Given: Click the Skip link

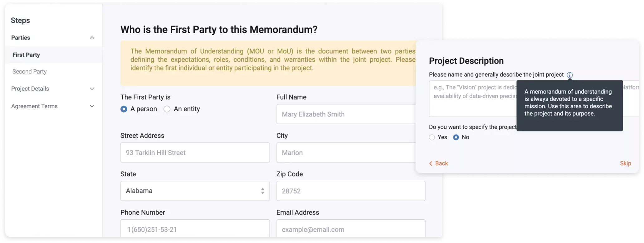Looking at the screenshot, I should (625, 164).
